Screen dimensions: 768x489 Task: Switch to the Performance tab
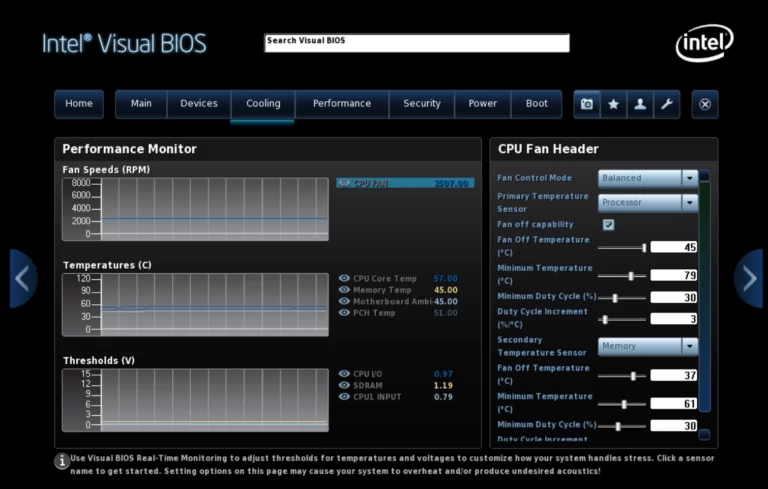tap(341, 104)
